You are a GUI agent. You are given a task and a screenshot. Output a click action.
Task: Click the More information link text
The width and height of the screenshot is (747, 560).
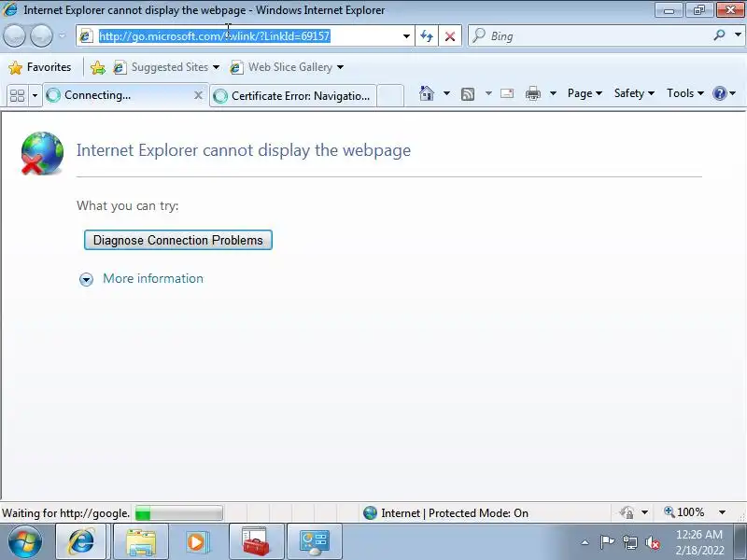(153, 278)
